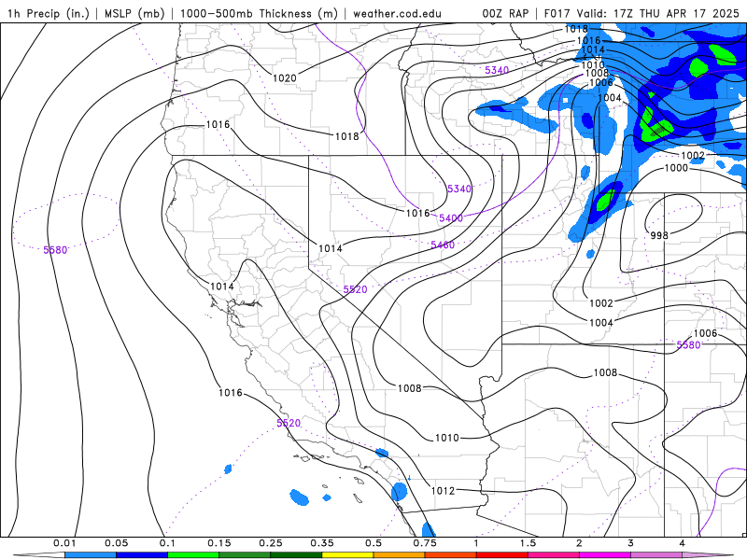Image resolution: width=747 pixels, height=560 pixels.
Task: Click the '998' low pressure contour label
Action: (x=659, y=235)
